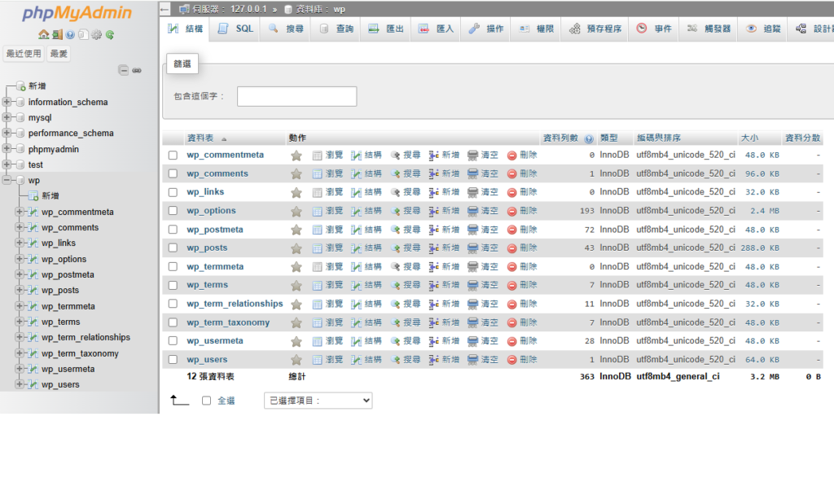The image size is (834, 504).
Task: Tick the wp_postmeta row checkbox
Action: [x=173, y=230]
